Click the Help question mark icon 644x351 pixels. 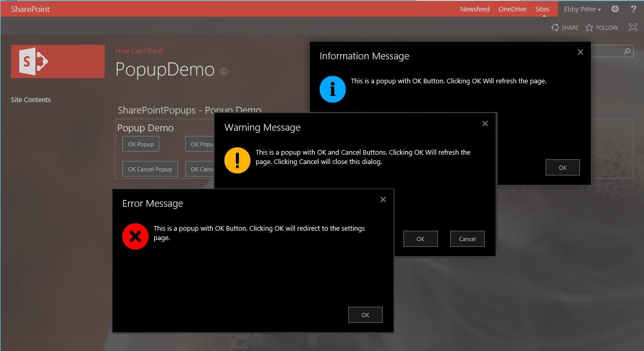click(633, 9)
